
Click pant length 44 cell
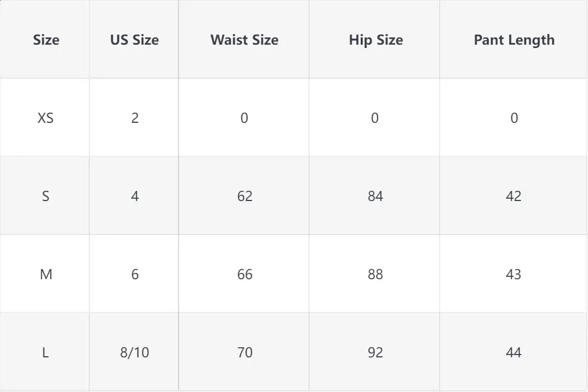pyautogui.click(x=513, y=352)
